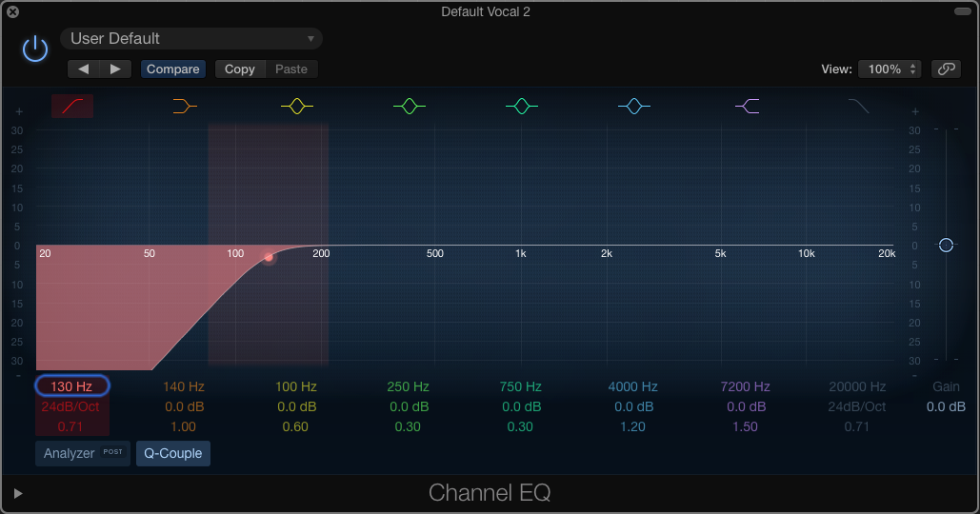The height and width of the screenshot is (514, 980).
Task: Click the Compare button
Action: [x=173, y=69]
